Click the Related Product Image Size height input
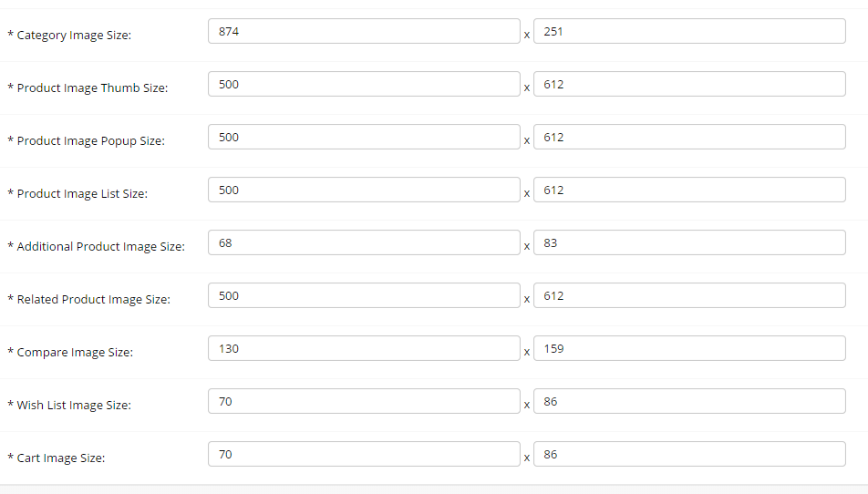Image resolution: width=868 pixels, height=494 pixels. [689, 296]
